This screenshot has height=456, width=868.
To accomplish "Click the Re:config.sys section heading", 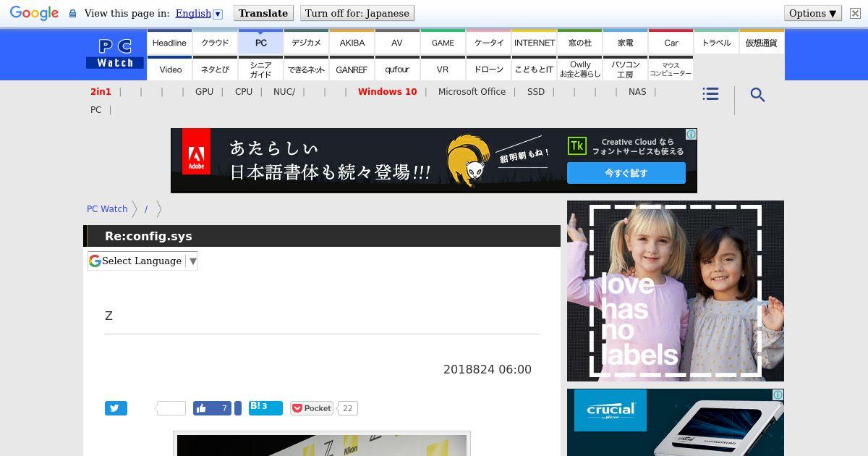I will tap(148, 236).
